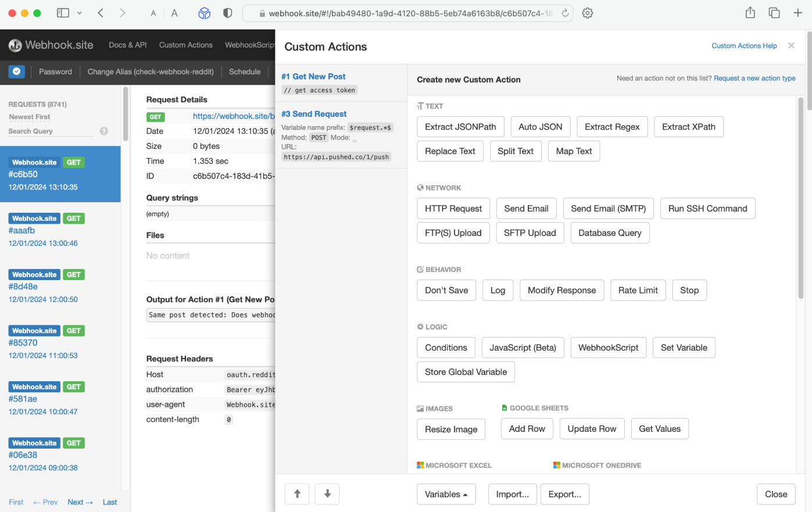Open the Schedule option
Image resolution: width=812 pixels, height=512 pixels.
pyautogui.click(x=245, y=71)
